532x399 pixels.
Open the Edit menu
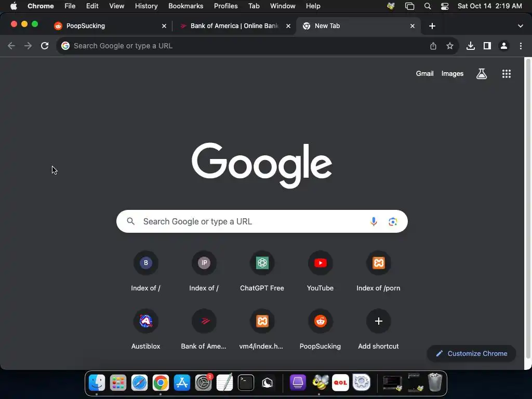pos(92,6)
